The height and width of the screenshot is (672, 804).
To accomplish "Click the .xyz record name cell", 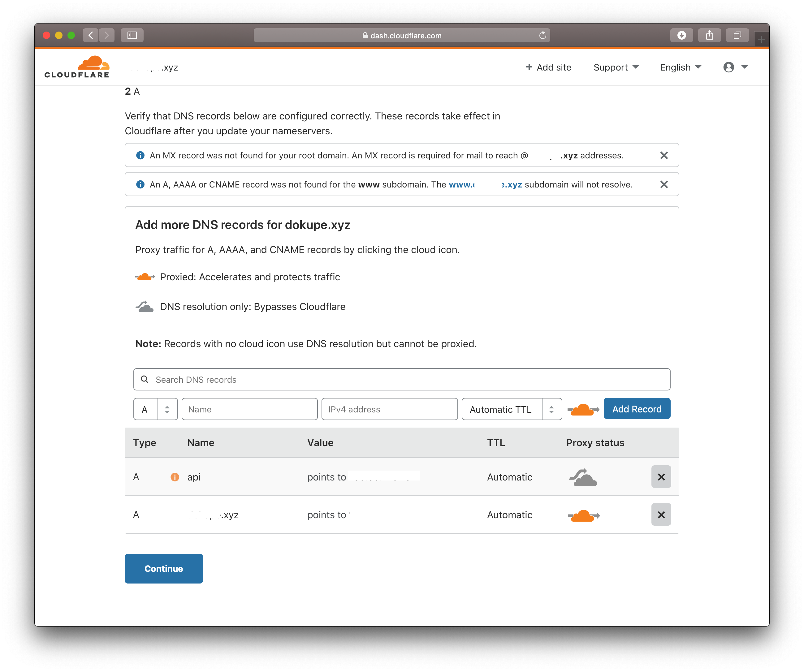I will 213,515.
